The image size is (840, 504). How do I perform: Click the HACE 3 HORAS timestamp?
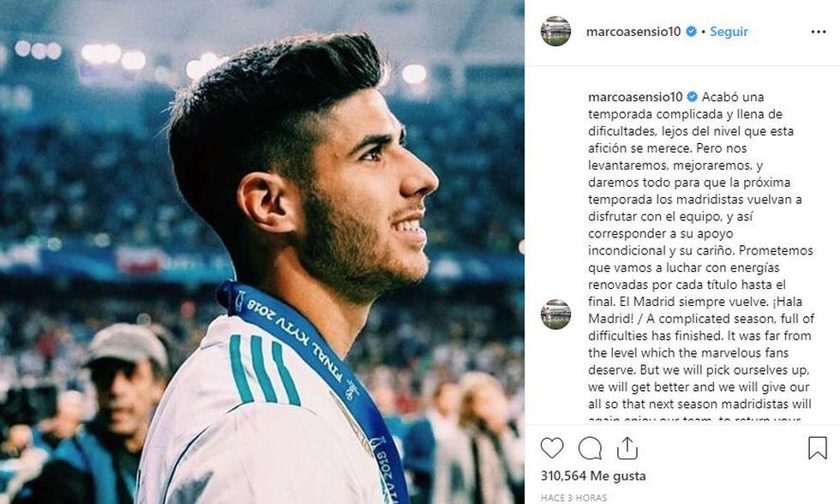[x=573, y=498]
